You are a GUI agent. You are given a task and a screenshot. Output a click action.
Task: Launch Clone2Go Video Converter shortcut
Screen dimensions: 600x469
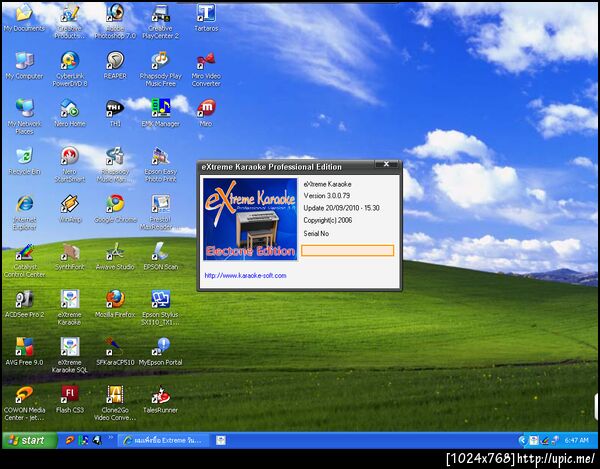(x=115, y=403)
